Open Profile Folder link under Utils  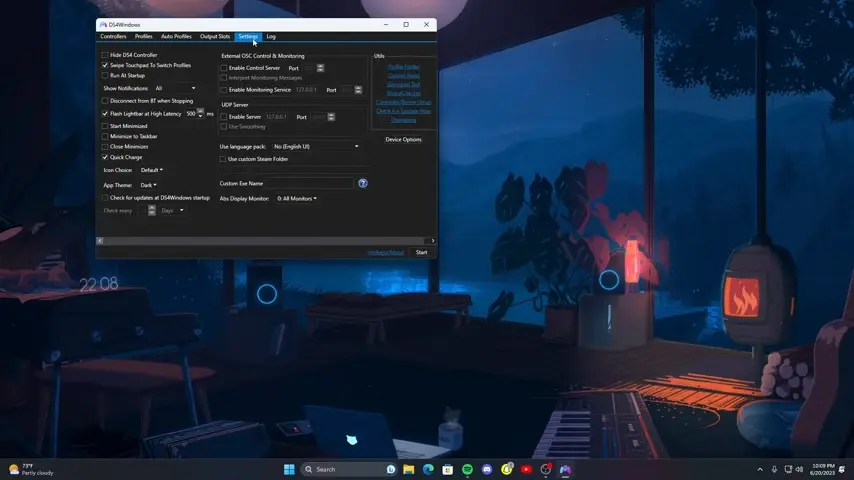click(404, 66)
